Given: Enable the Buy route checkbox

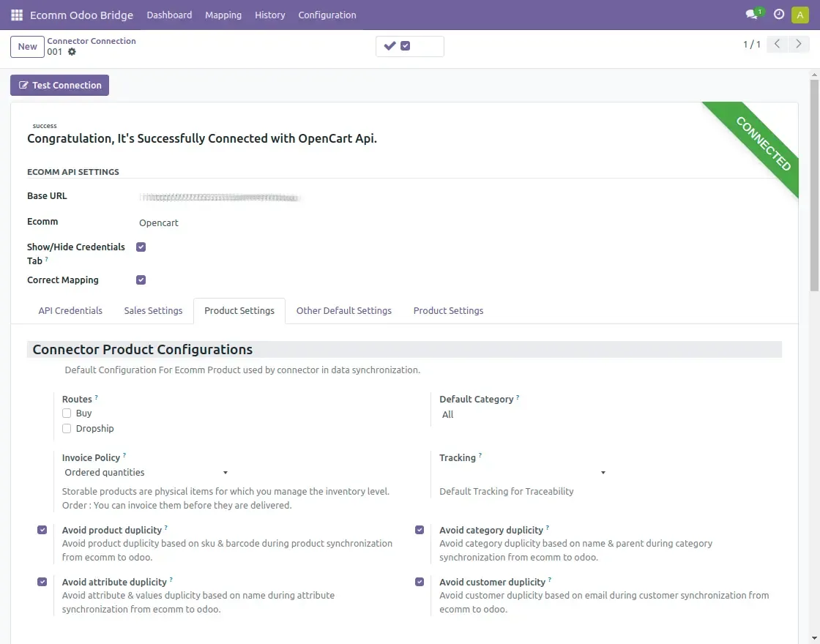Looking at the screenshot, I should pyautogui.click(x=67, y=413).
